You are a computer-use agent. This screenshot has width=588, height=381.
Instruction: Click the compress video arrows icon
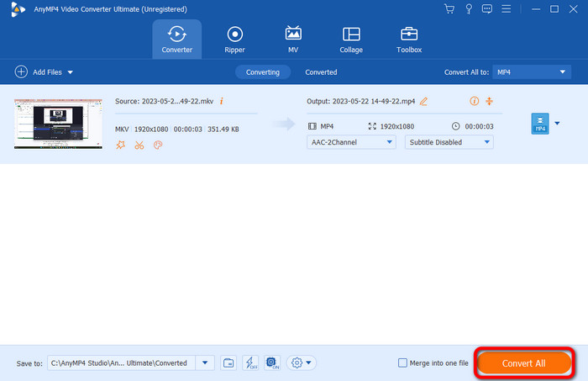coord(489,101)
